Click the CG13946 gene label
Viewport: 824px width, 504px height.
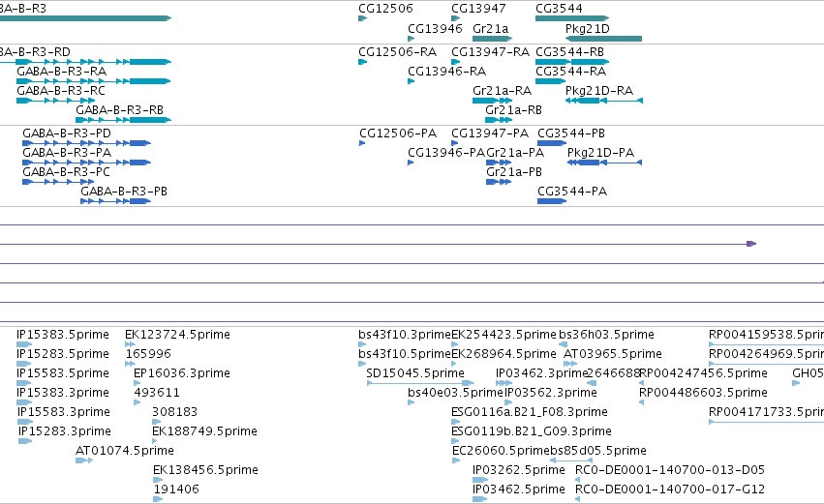[435, 28]
